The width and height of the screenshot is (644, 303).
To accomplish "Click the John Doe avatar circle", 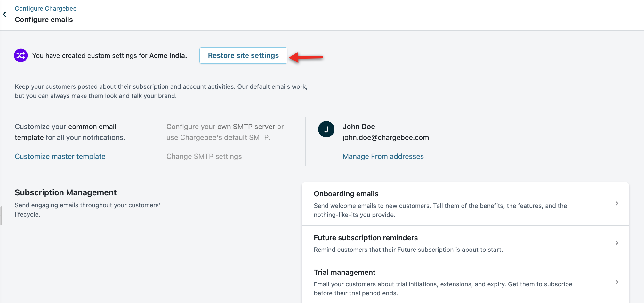I will point(326,129).
